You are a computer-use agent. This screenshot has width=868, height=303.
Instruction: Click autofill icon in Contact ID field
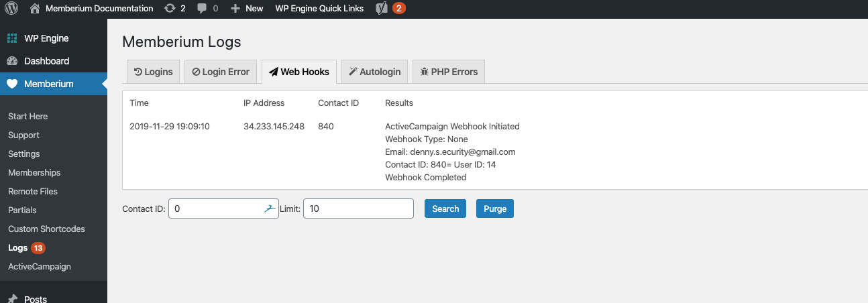270,208
